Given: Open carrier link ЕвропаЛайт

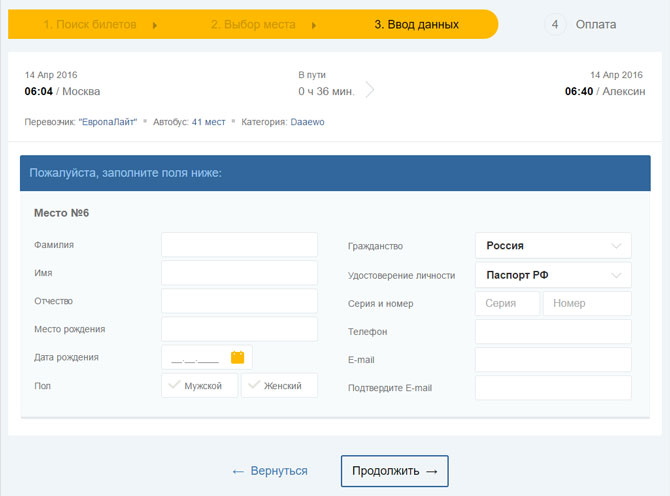Looking at the screenshot, I should pyautogui.click(x=107, y=122).
